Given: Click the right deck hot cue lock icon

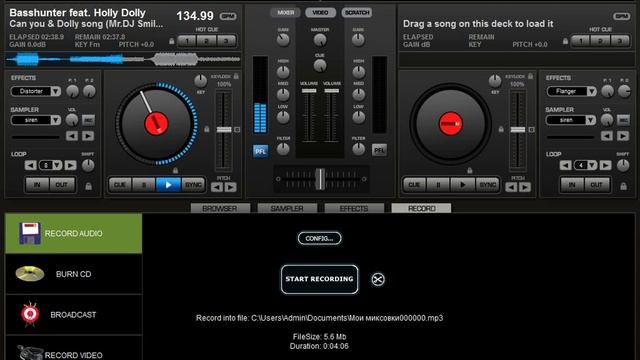Looking at the screenshot, I should [565, 41].
